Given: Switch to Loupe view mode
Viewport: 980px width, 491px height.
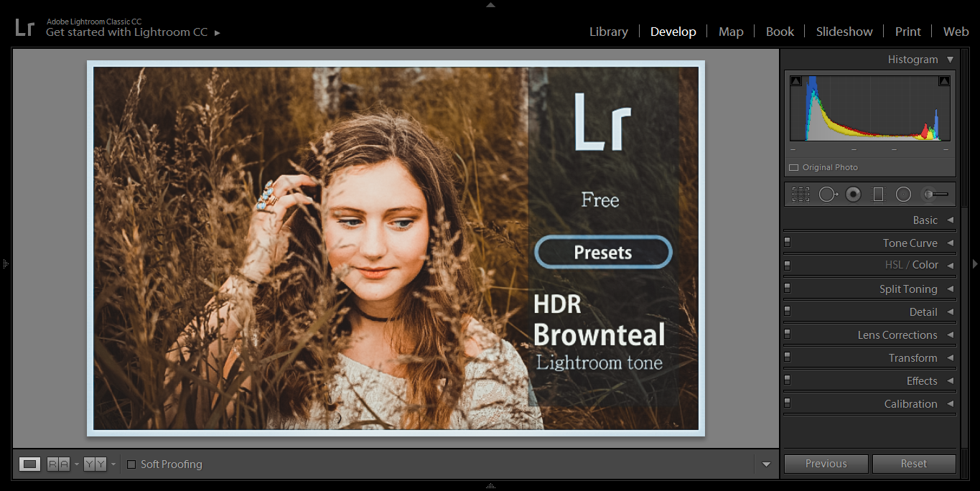Looking at the screenshot, I should [x=29, y=464].
